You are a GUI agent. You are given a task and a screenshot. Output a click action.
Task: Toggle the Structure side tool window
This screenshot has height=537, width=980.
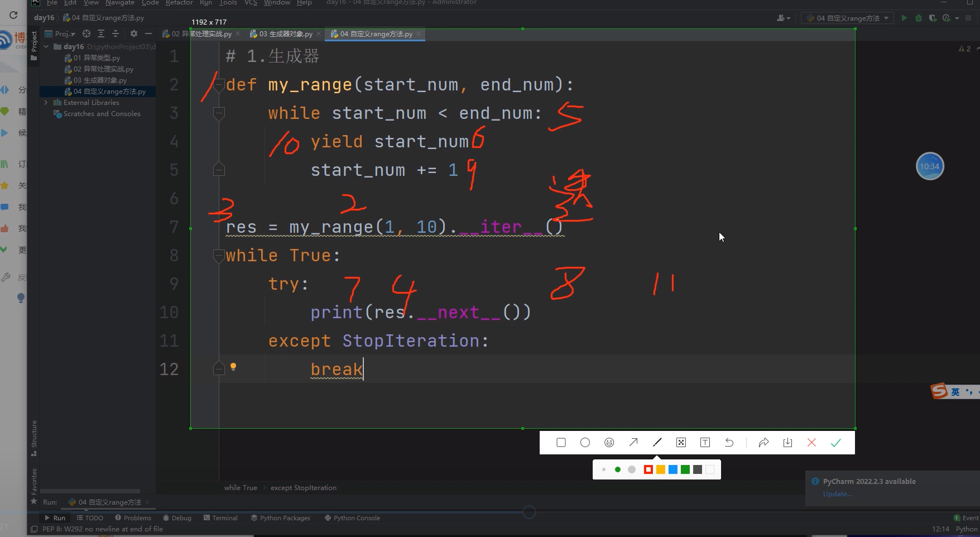pyautogui.click(x=33, y=438)
